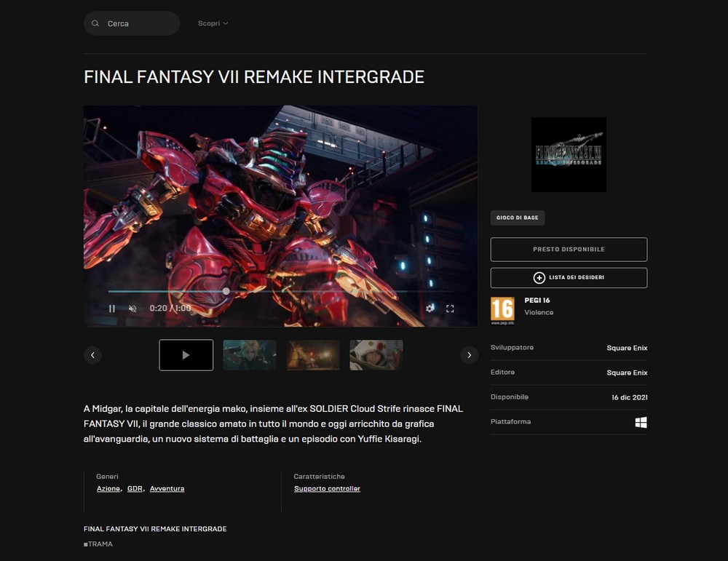The image size is (728, 561).
Task: Open the Avventura genre link
Action: (x=167, y=489)
